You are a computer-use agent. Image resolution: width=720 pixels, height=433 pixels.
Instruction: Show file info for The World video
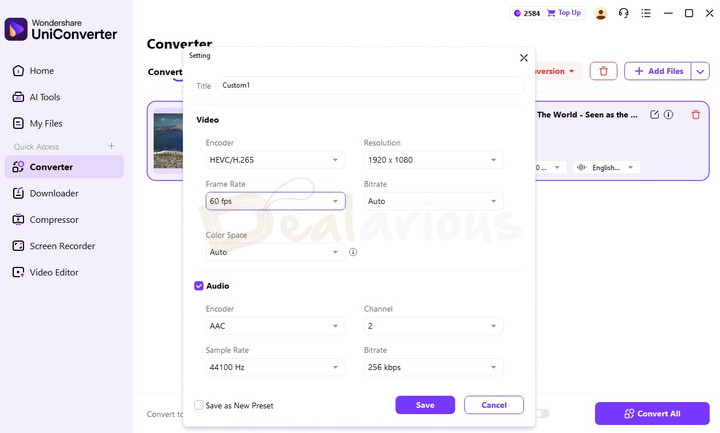[x=669, y=115]
